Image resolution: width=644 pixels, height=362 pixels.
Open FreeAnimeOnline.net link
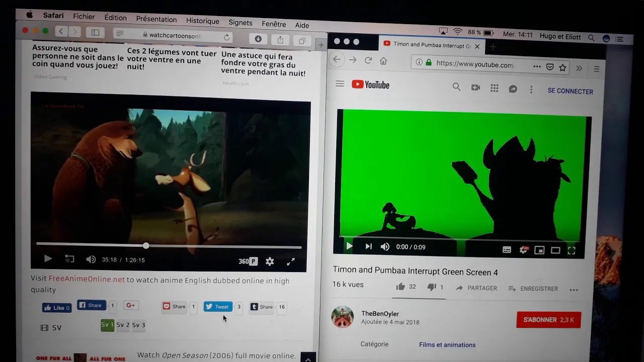pos(87,279)
